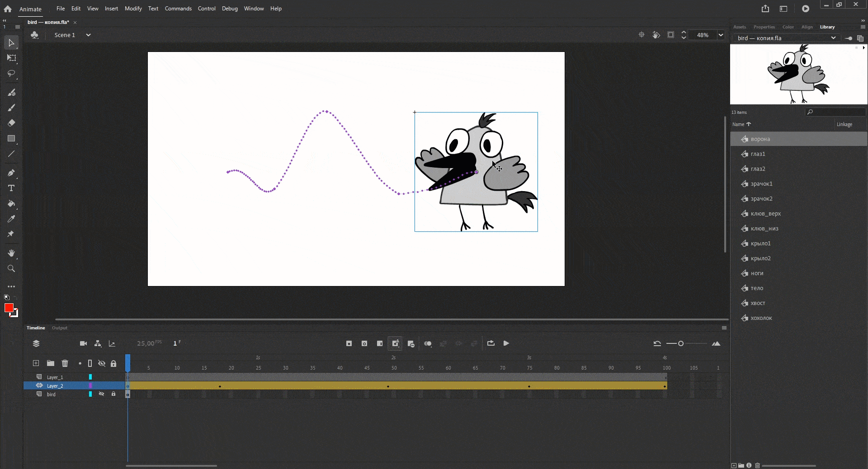The image size is (868, 469).
Task: Unlock the bird layer
Action: pyautogui.click(x=113, y=394)
